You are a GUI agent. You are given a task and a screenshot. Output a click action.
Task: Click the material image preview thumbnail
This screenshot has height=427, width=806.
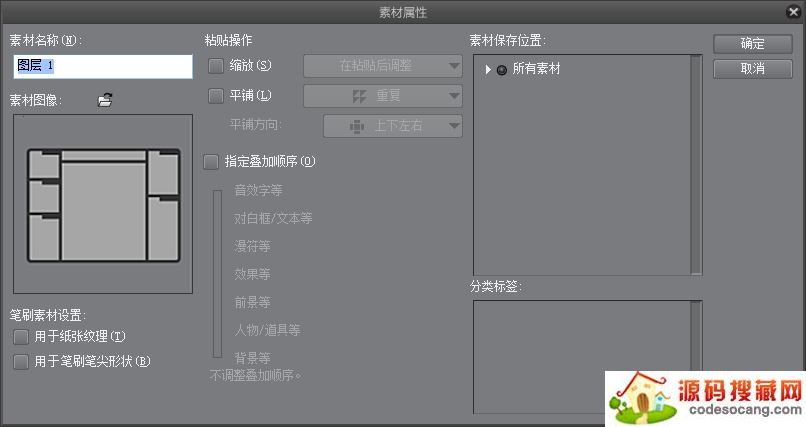(x=102, y=205)
